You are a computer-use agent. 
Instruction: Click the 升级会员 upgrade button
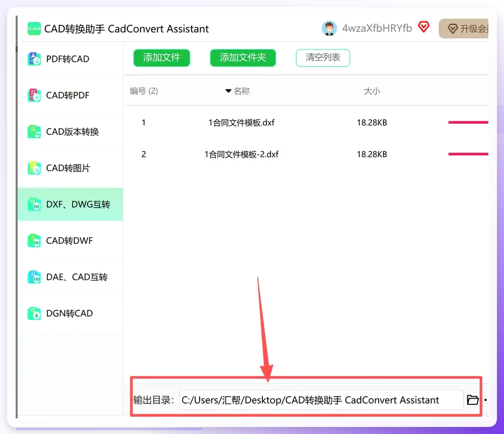point(464,29)
